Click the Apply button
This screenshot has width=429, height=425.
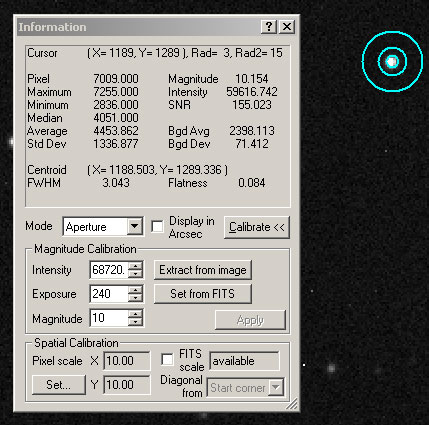point(250,320)
